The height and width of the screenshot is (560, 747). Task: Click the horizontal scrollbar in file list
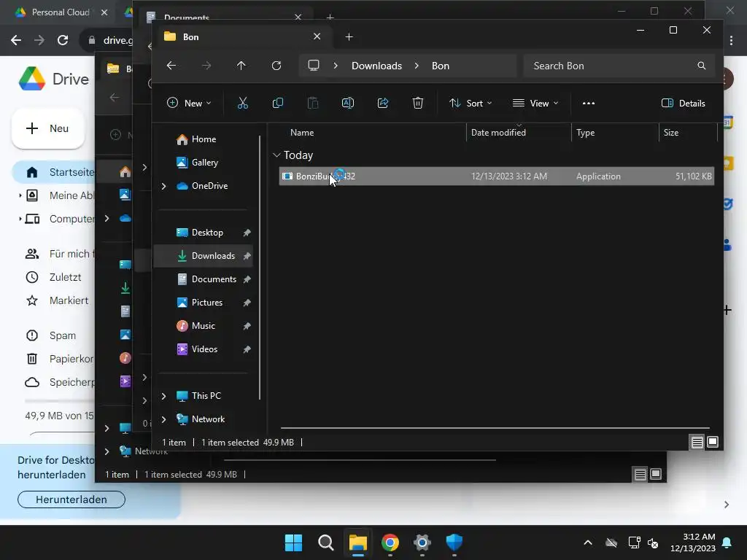tap(495, 428)
